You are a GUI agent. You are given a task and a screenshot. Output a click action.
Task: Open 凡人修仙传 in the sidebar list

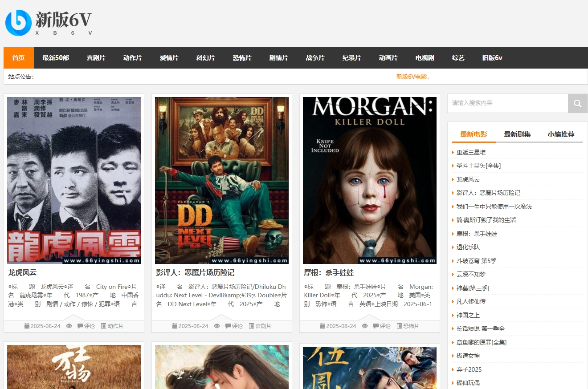[471, 301]
